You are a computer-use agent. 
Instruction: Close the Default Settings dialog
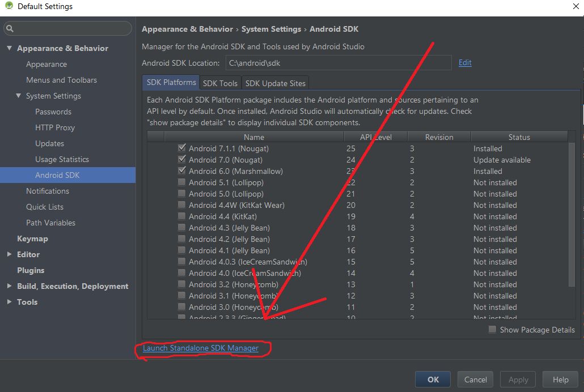(576, 6)
